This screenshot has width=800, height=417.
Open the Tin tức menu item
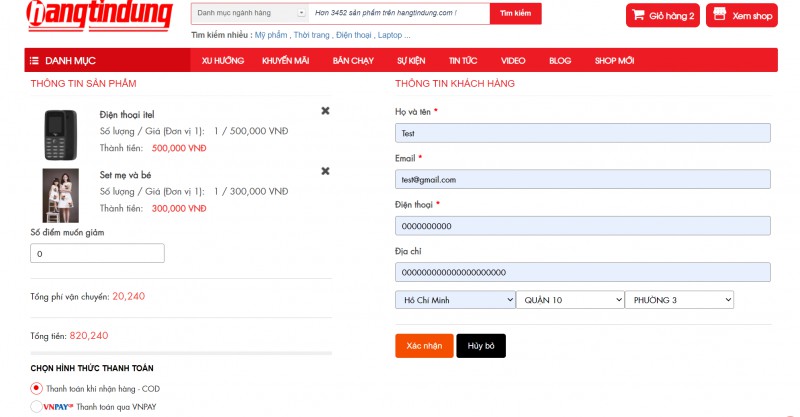click(462, 61)
